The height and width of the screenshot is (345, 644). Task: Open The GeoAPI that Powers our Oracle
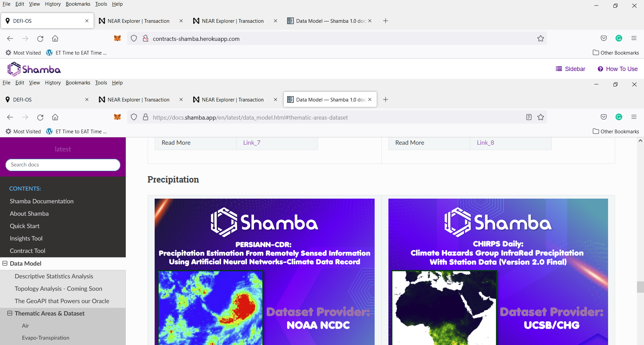coord(62,301)
